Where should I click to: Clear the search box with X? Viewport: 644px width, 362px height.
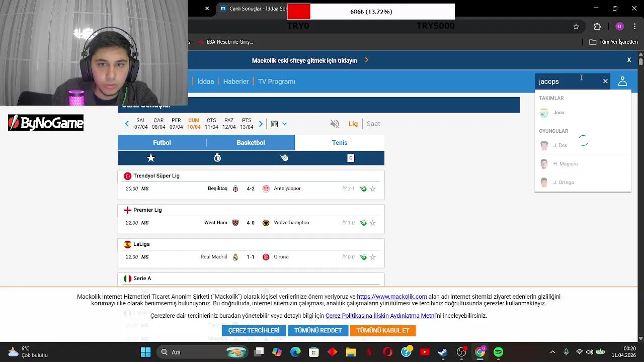coord(605,81)
